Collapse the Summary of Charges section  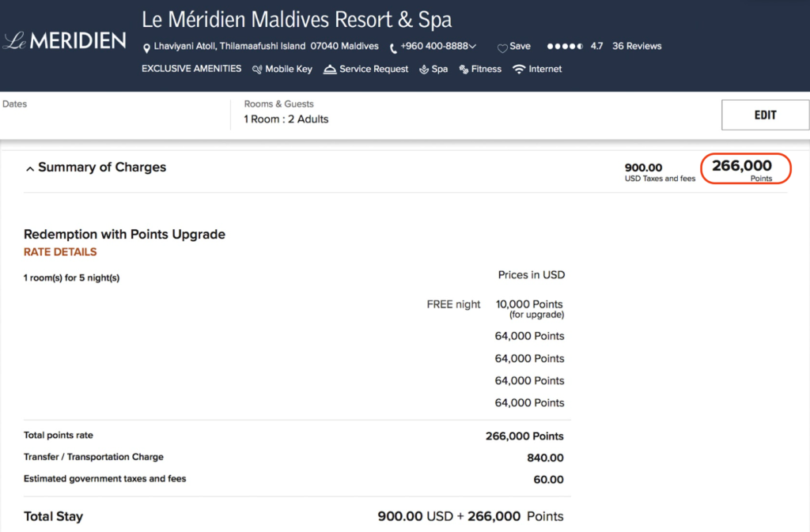pyautogui.click(x=29, y=168)
